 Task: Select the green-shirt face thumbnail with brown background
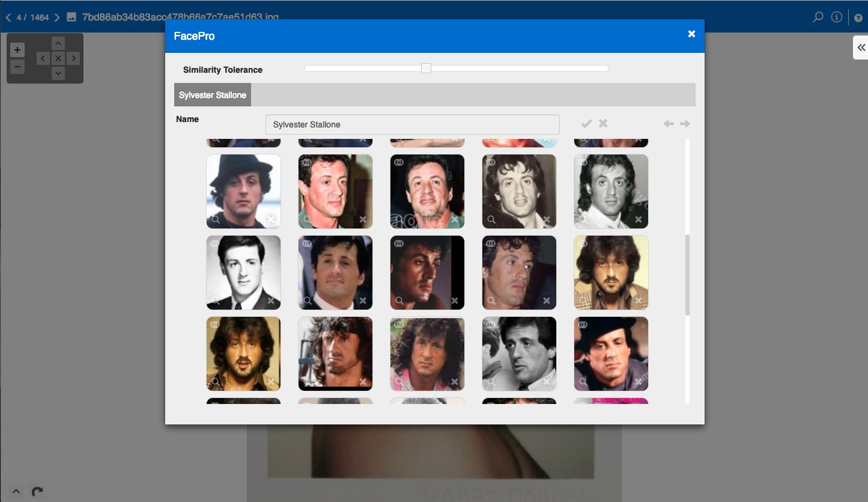coord(335,191)
